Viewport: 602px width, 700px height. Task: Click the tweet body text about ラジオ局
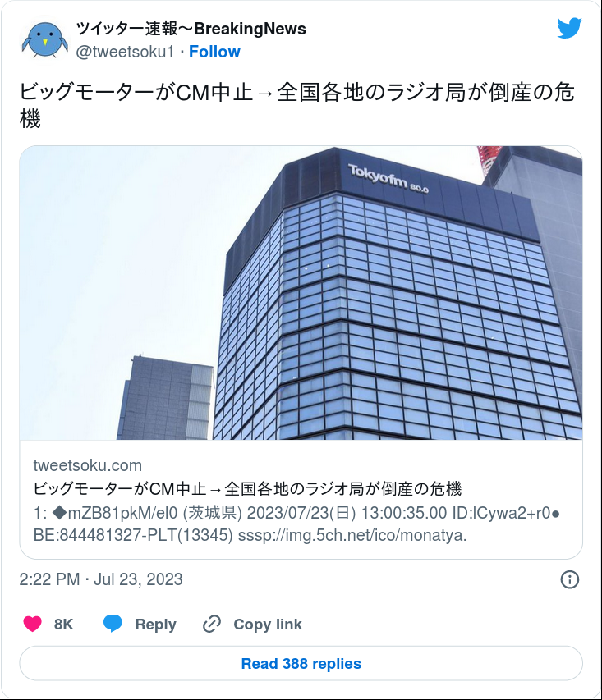tap(296, 105)
